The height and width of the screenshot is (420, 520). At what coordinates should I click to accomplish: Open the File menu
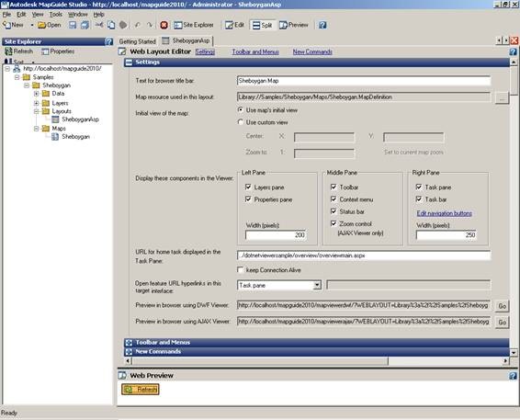point(6,15)
